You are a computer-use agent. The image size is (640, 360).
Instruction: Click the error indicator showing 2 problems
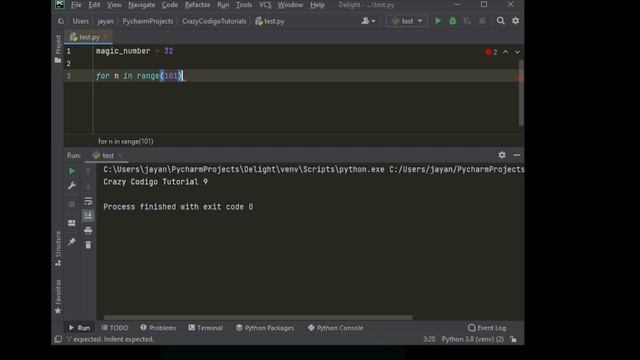click(x=491, y=52)
